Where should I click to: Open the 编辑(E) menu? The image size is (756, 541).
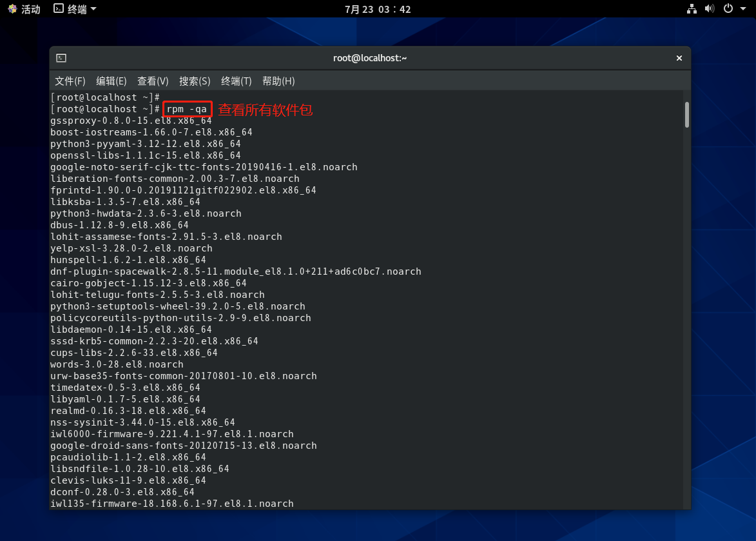point(111,81)
